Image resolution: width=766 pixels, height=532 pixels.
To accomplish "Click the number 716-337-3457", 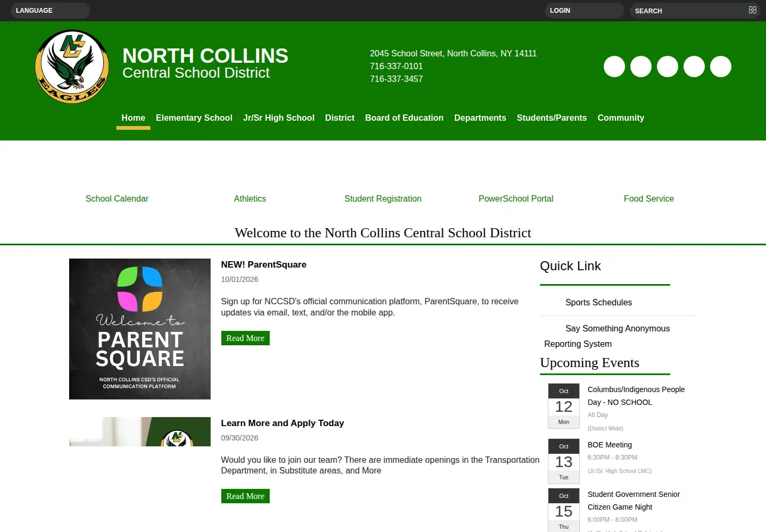I will [396, 79].
